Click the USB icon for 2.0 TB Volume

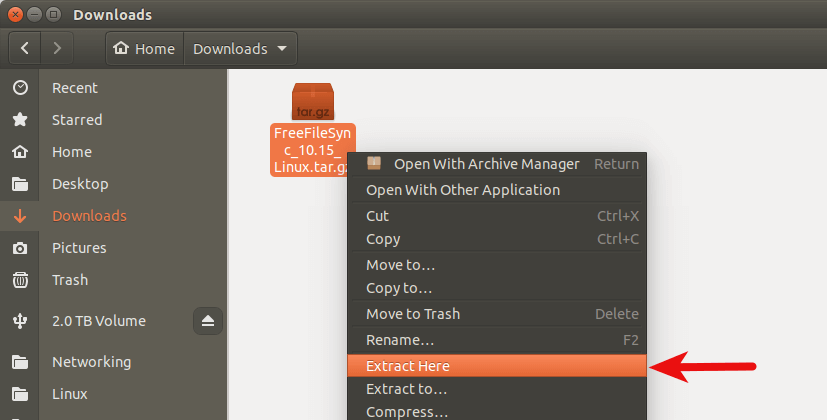(x=19, y=321)
